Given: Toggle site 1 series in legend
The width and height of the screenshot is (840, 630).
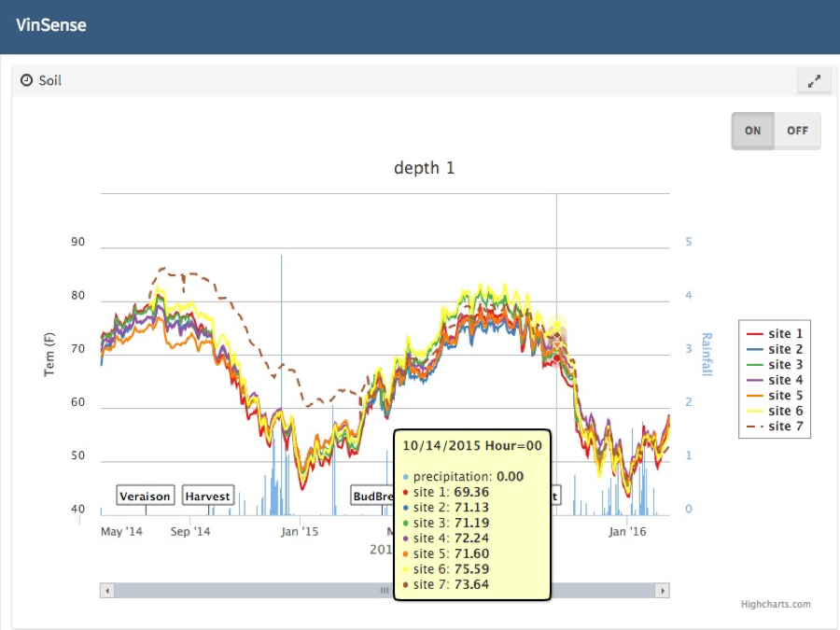Looking at the screenshot, I should coord(775,334).
